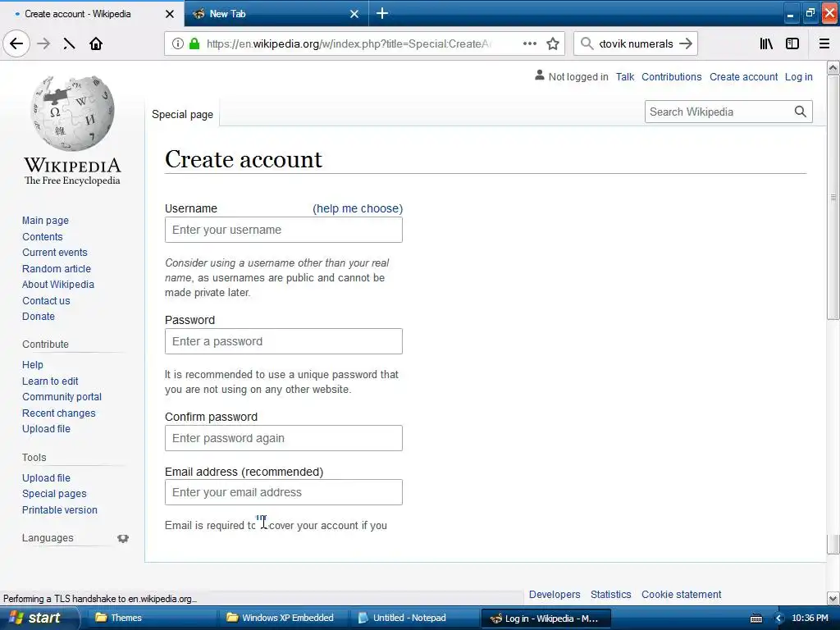
Task: Open Recent changes link
Action: [x=59, y=413]
